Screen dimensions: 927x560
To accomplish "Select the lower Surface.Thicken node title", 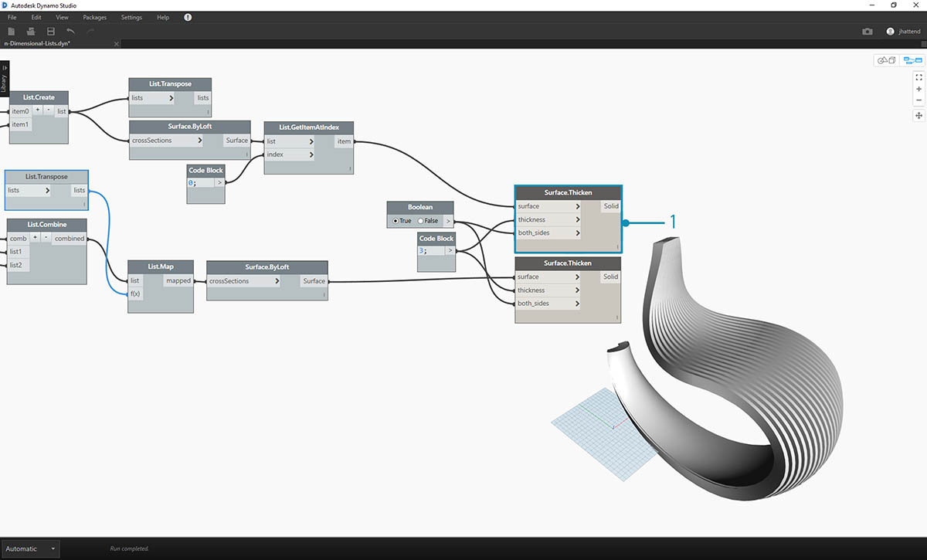I will tap(567, 263).
